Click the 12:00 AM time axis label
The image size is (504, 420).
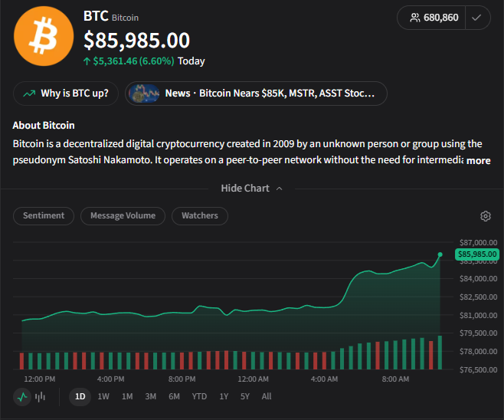tap(253, 379)
